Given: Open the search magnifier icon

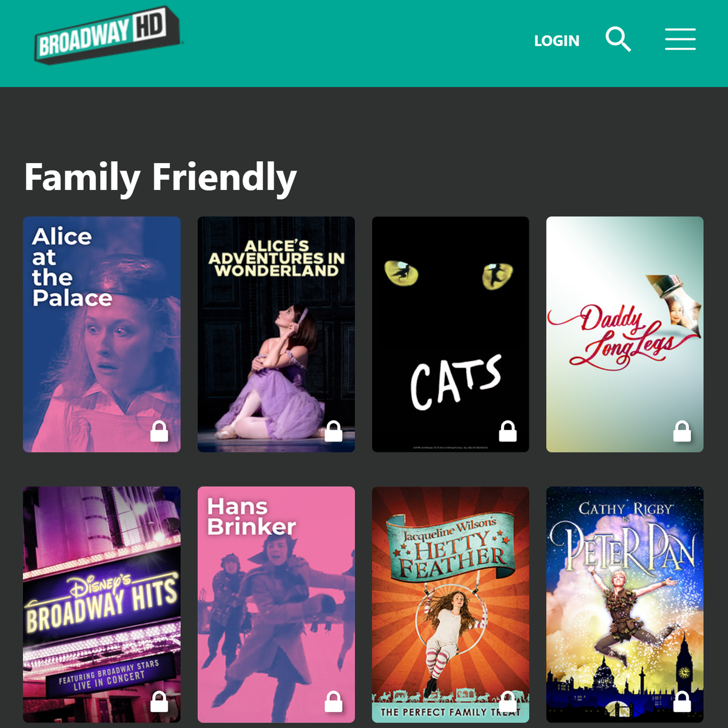Looking at the screenshot, I should [618, 39].
